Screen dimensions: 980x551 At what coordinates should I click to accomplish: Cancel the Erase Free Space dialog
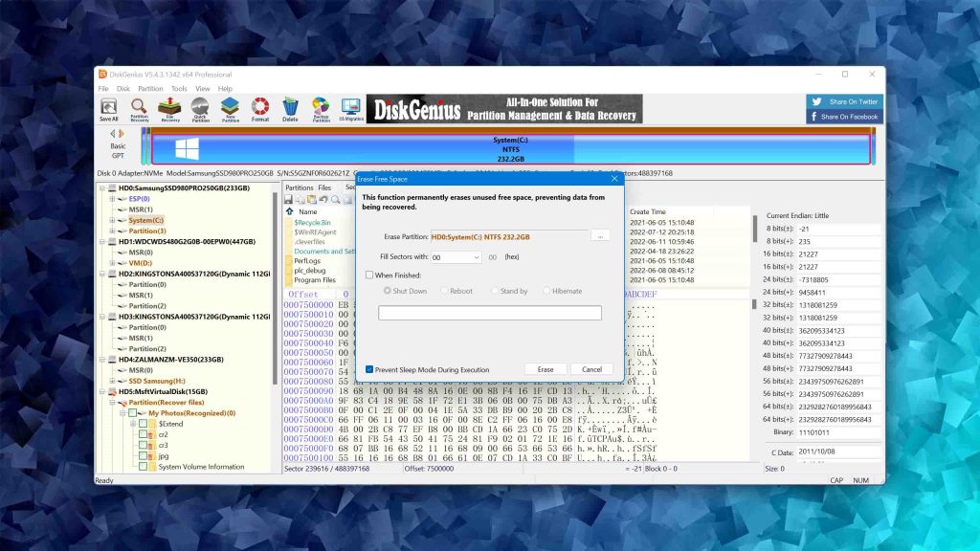[x=591, y=369]
